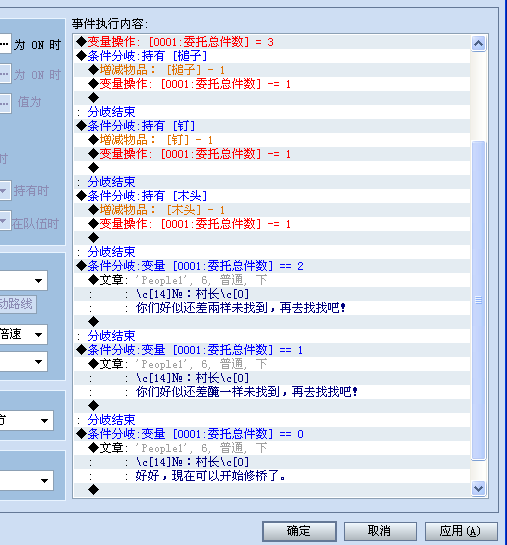Click the event list scrollbar thumb
Viewport: 507px width, 545px height.
[x=479, y=300]
